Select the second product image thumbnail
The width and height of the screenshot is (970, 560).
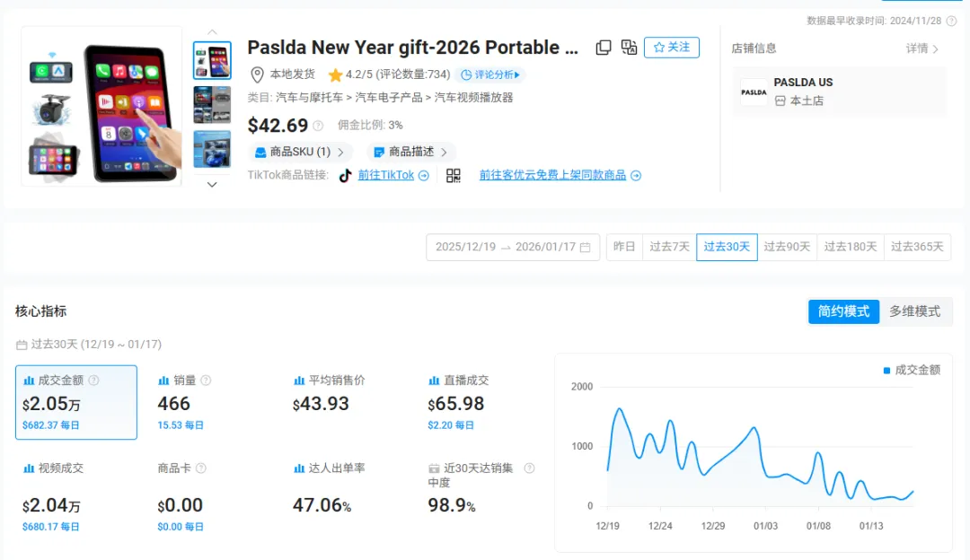[x=212, y=105]
